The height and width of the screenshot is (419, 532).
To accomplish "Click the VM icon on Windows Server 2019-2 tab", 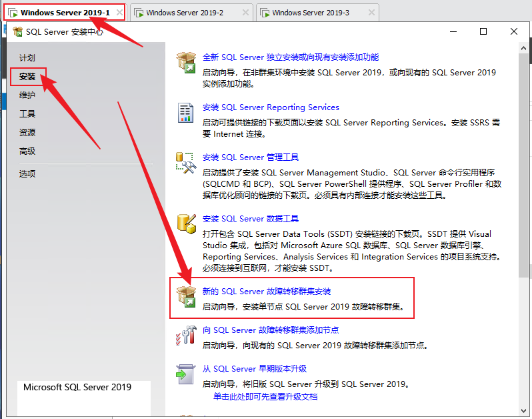I will pos(139,13).
